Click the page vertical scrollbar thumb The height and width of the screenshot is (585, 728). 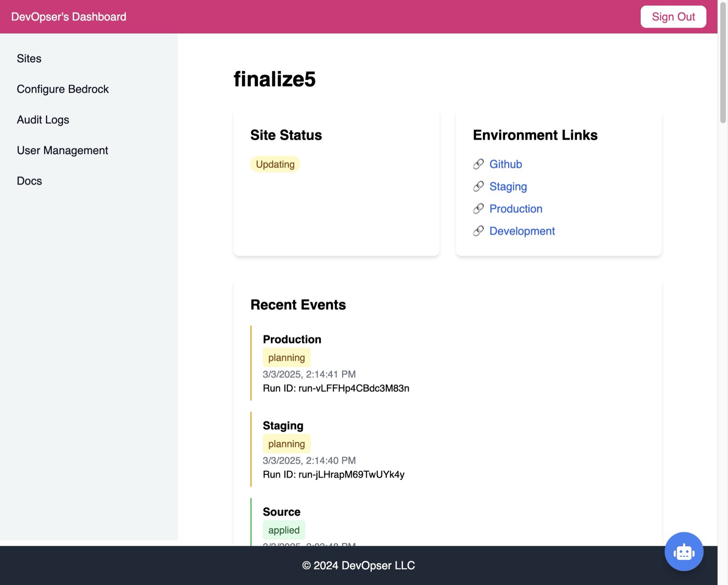723,62
